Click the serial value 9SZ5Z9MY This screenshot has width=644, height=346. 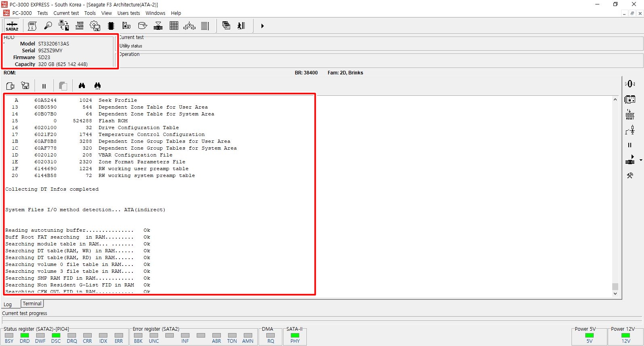(50, 51)
